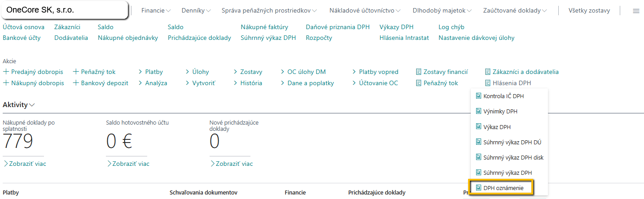The image size is (644, 199).
Task: Go to Nákupné faktúry
Action: pyautogui.click(x=264, y=27)
